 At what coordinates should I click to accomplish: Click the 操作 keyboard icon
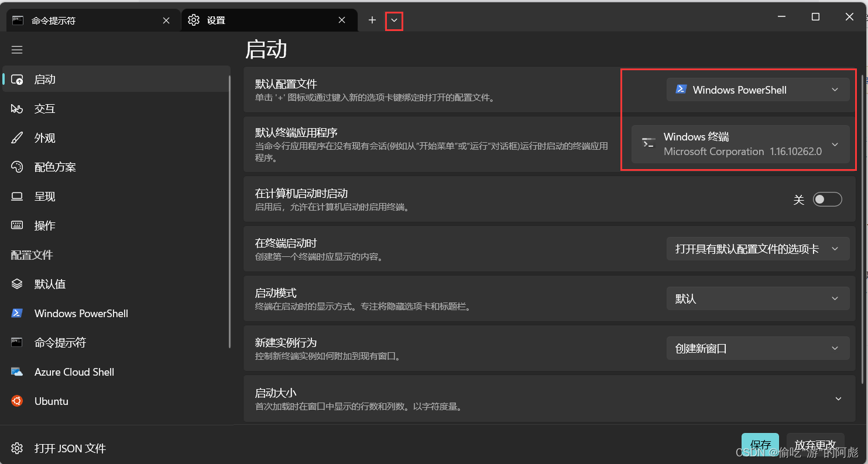[17, 225]
